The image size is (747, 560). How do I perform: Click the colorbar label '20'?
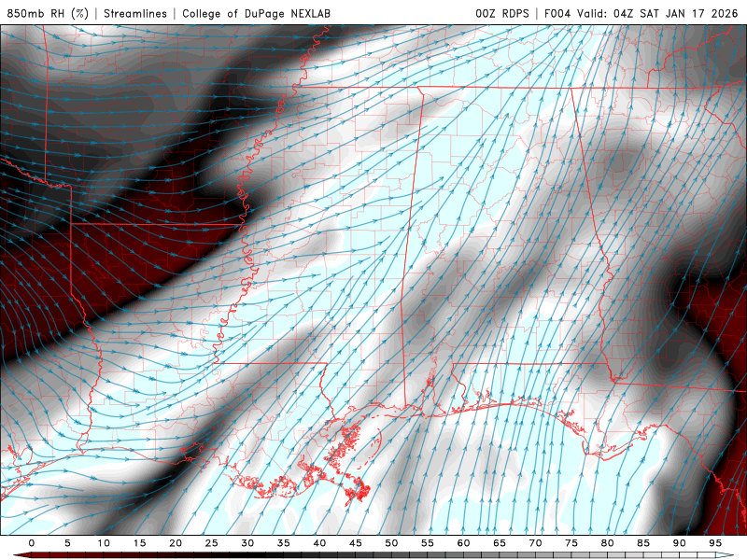(176, 543)
